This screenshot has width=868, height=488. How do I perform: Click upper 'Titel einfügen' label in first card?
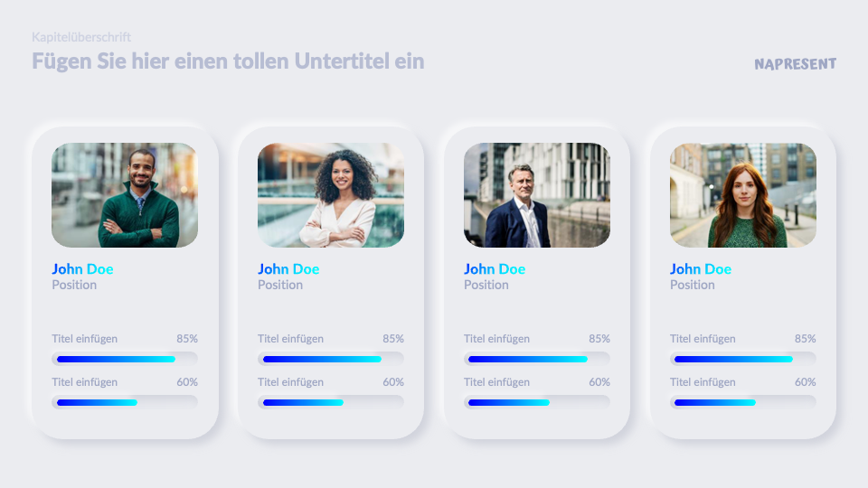pos(85,339)
